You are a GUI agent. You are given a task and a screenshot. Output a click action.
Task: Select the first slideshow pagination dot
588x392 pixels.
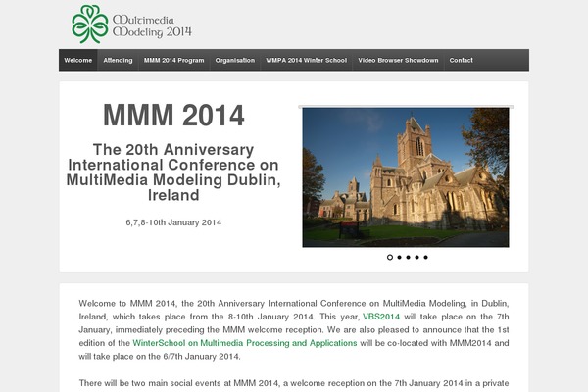pyautogui.click(x=390, y=257)
